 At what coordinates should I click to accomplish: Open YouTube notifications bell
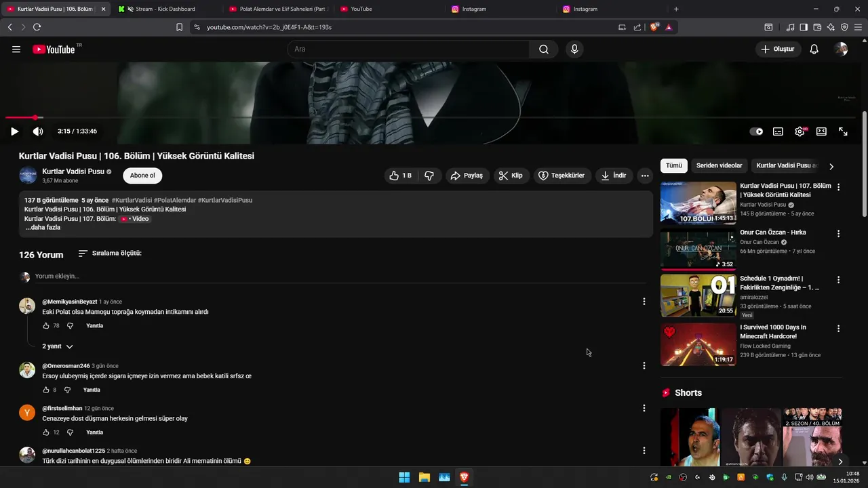click(814, 49)
